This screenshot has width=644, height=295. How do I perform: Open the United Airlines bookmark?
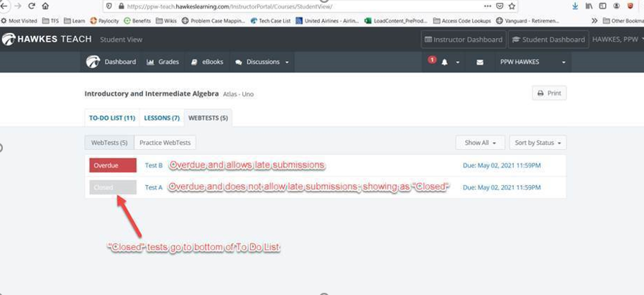[x=327, y=21]
